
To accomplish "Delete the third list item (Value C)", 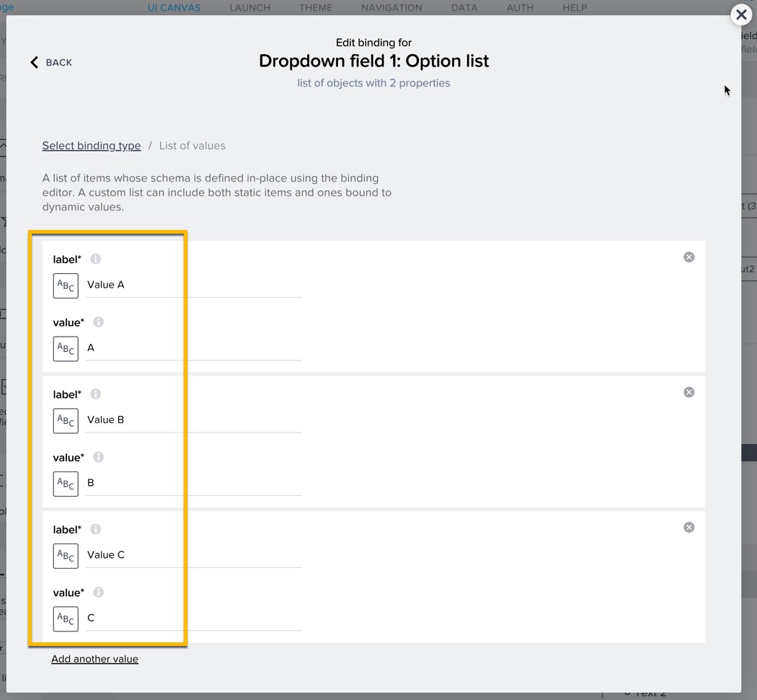I will pos(689,528).
